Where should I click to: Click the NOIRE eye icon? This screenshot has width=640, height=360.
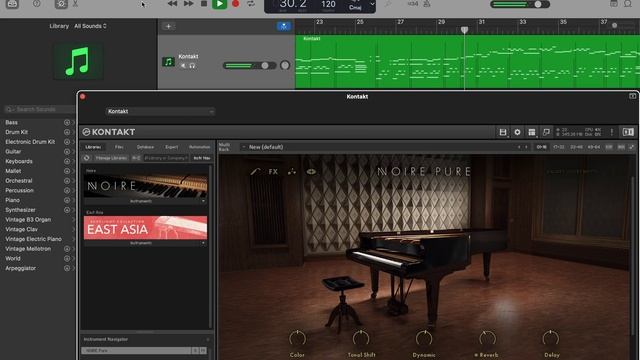pos(311,172)
